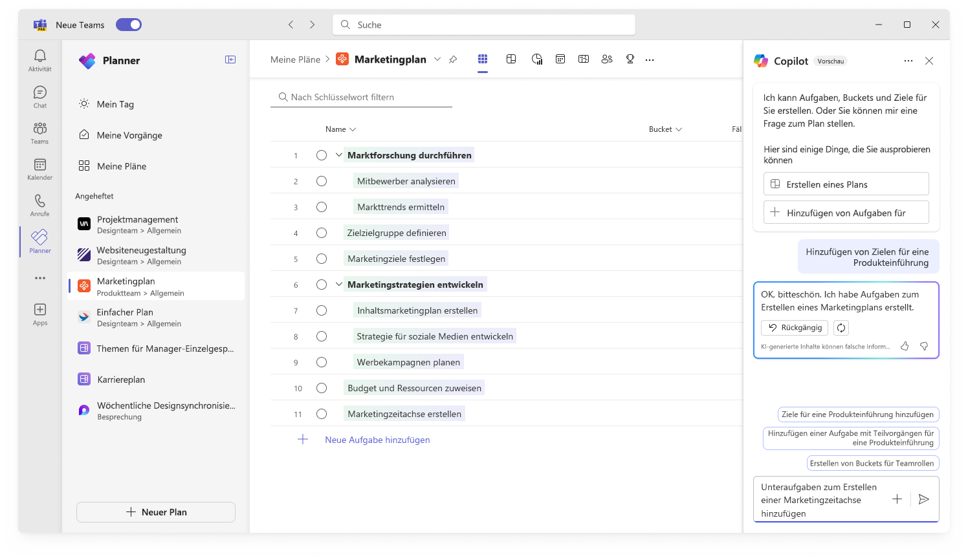Click the Meine Pläne breadcrumb
Screen dimensions: 968x560
tap(295, 59)
